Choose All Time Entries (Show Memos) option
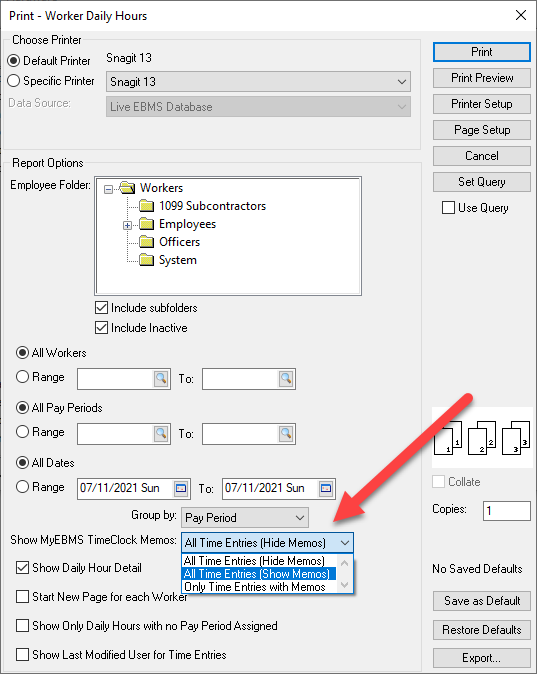The image size is (537, 674). coord(258,574)
